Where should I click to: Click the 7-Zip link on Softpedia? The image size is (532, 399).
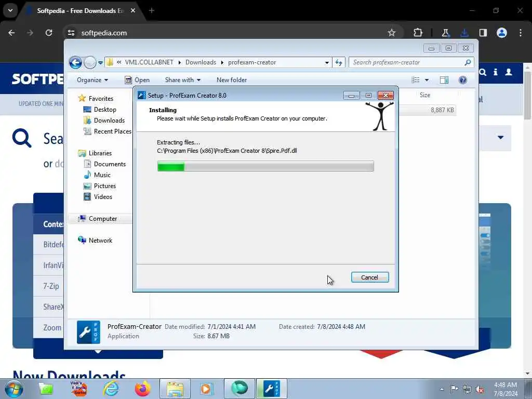coord(51,286)
